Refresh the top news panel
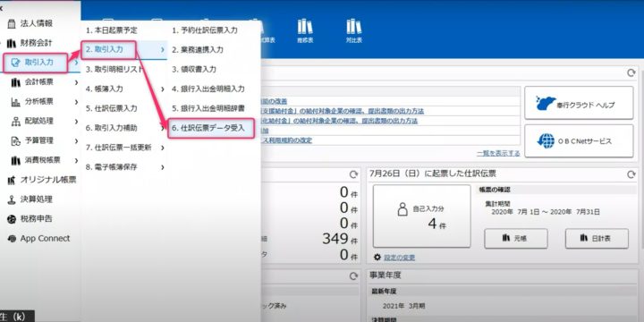Screen dimensions: 644x322 [631, 73]
